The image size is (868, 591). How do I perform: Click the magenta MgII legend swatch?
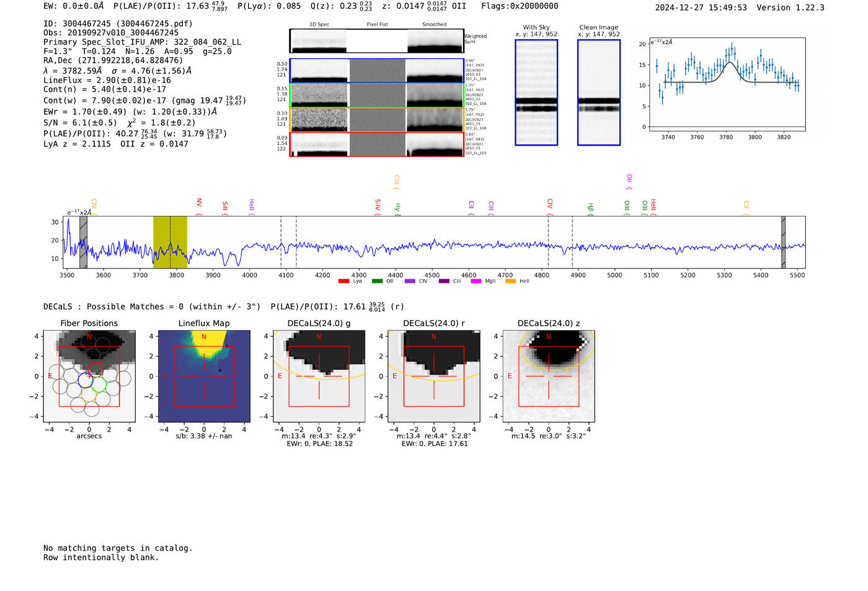tap(476, 281)
